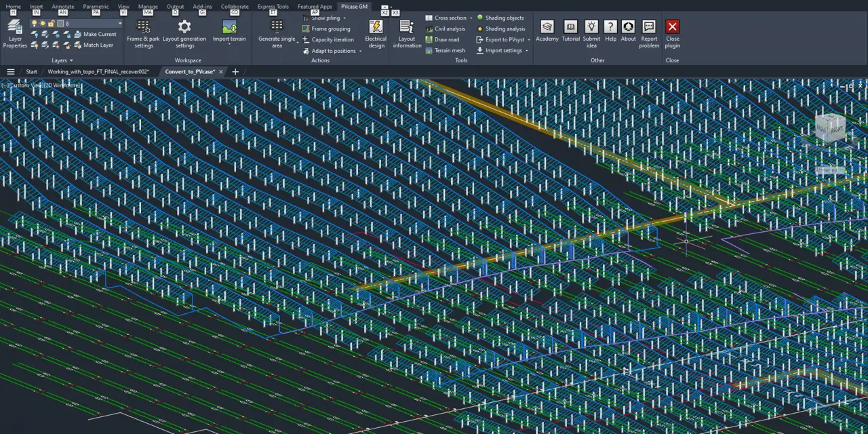The image size is (868, 434).
Task: Run Capacity iteration
Action: (328, 40)
